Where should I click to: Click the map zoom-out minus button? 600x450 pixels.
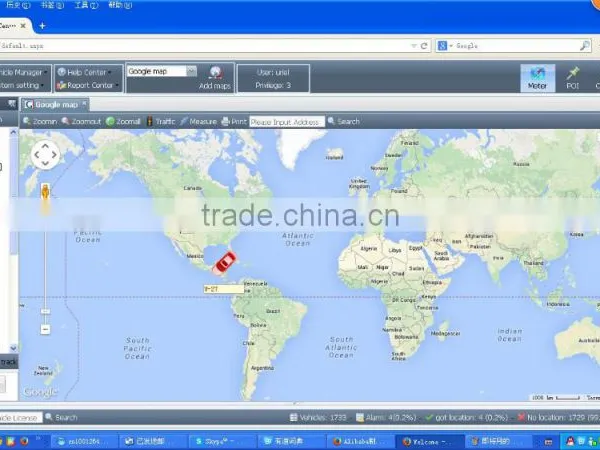[45, 329]
